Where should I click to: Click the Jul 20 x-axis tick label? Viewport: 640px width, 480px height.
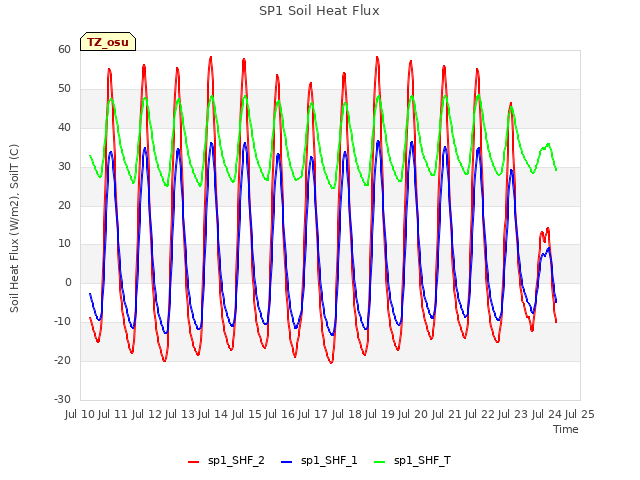tap(413, 414)
